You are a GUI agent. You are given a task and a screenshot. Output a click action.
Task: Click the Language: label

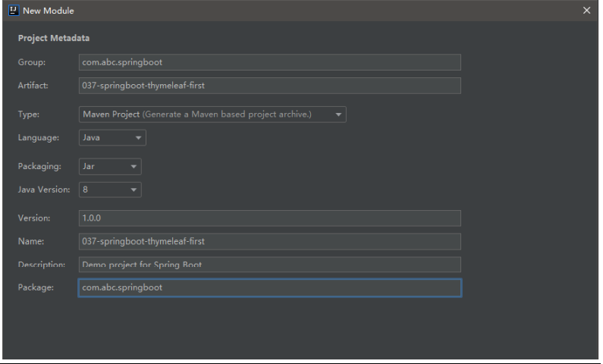[x=39, y=137]
